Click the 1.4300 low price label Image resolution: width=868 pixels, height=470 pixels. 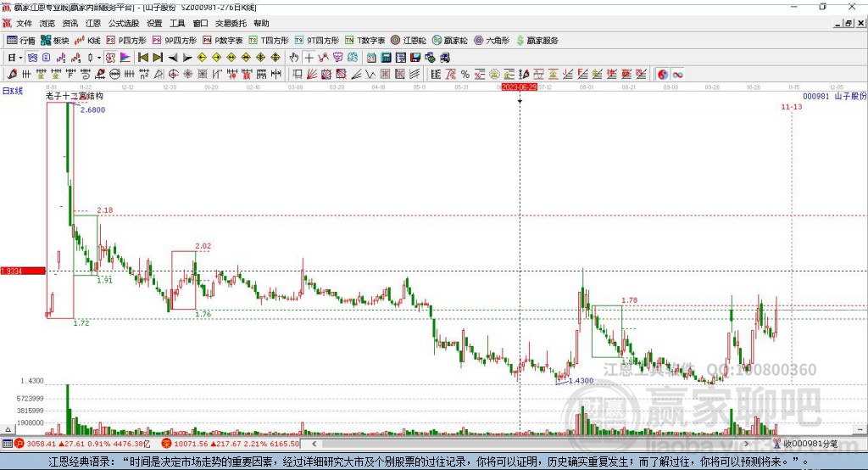[581, 381]
